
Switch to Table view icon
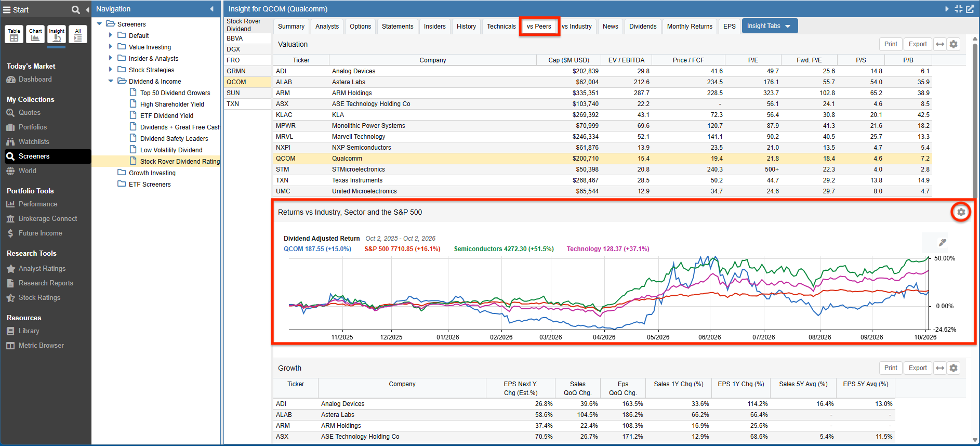(x=14, y=34)
